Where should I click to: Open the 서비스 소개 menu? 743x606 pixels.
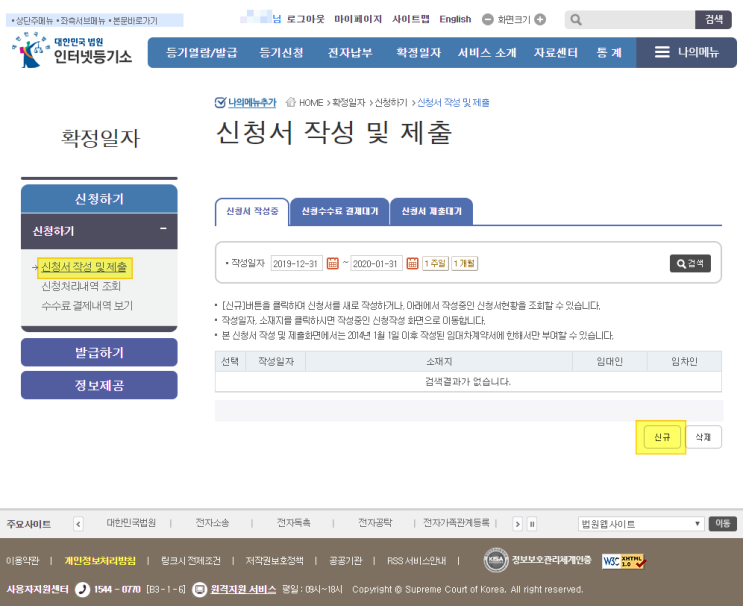[x=487, y=53]
